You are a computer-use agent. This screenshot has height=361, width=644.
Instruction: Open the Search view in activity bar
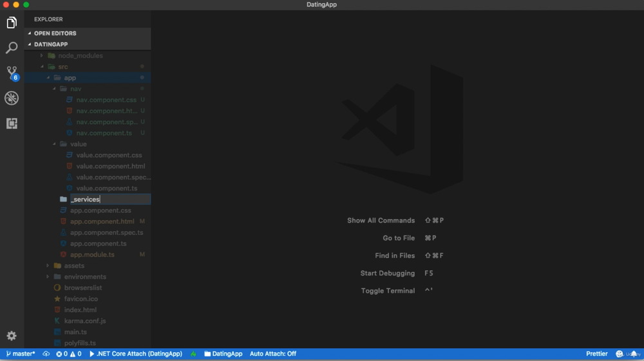[12, 48]
